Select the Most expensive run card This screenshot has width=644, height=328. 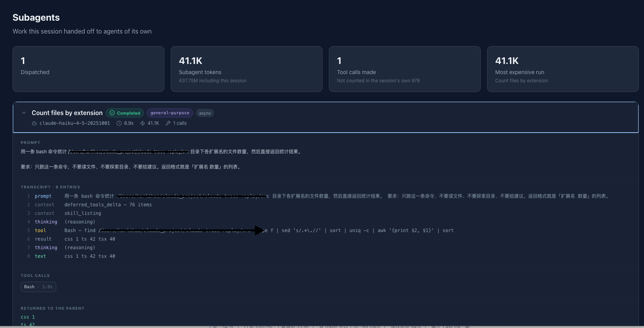(x=563, y=69)
